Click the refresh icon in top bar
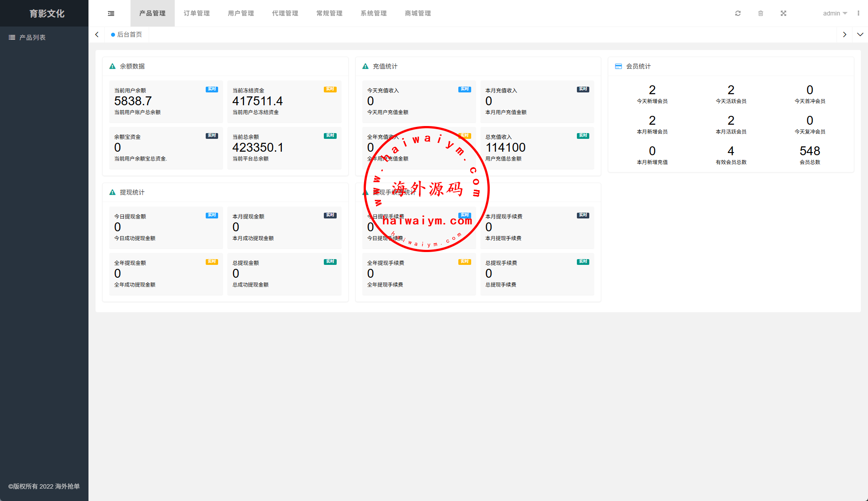The width and height of the screenshot is (868, 501). pos(738,13)
